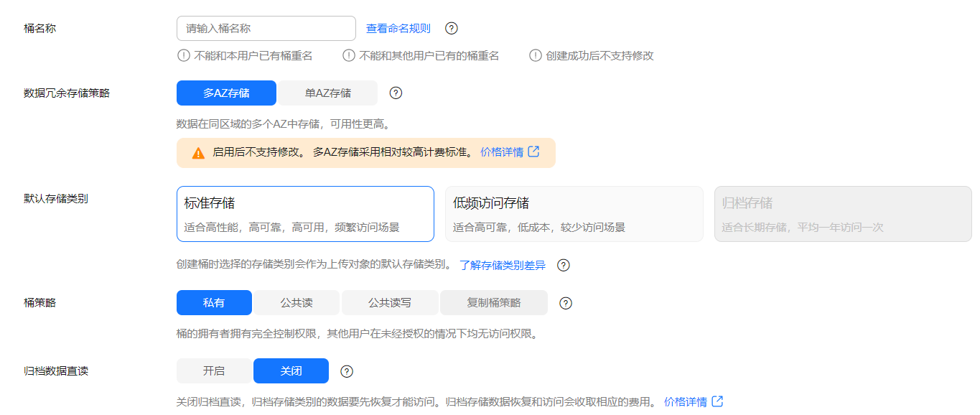Image resolution: width=980 pixels, height=415 pixels.
Task: Click help icon next to 查看命名规则
Action: (x=452, y=29)
